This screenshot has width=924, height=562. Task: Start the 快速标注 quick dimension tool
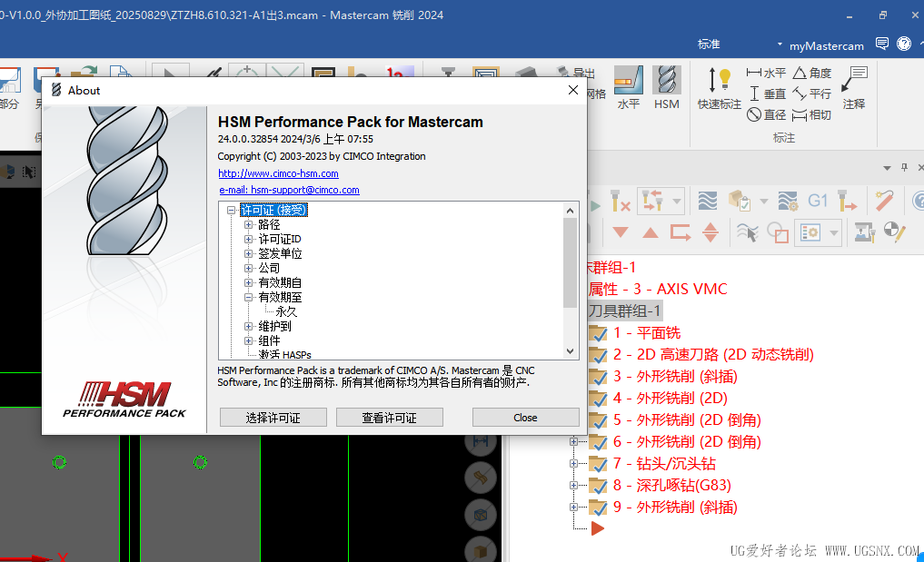point(719,88)
